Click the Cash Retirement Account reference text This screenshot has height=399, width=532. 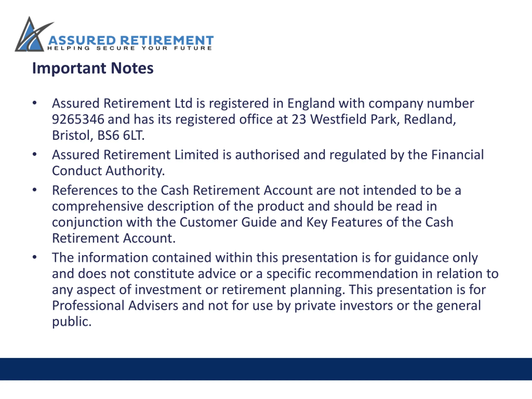(236, 190)
